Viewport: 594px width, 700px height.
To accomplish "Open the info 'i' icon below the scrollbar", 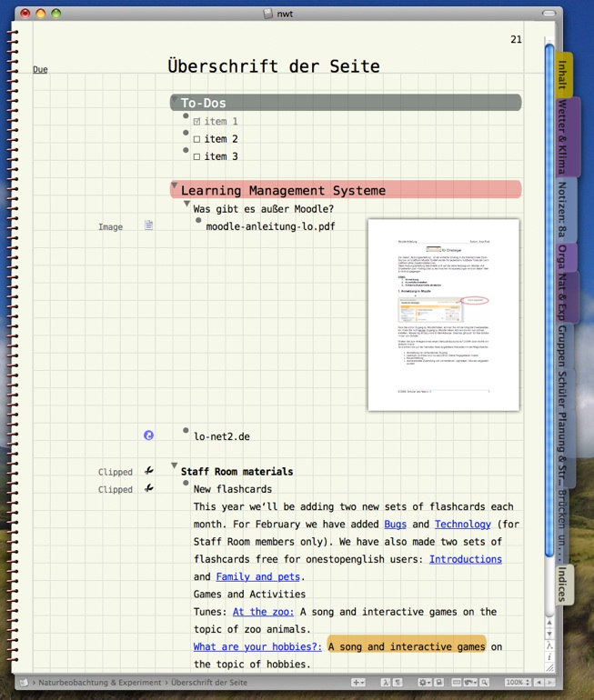I will tap(549, 656).
